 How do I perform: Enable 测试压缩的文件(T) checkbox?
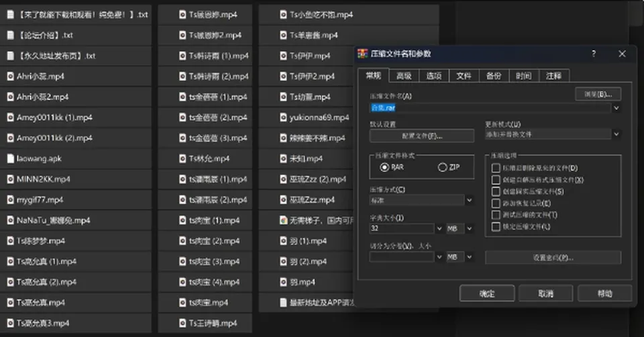(496, 215)
